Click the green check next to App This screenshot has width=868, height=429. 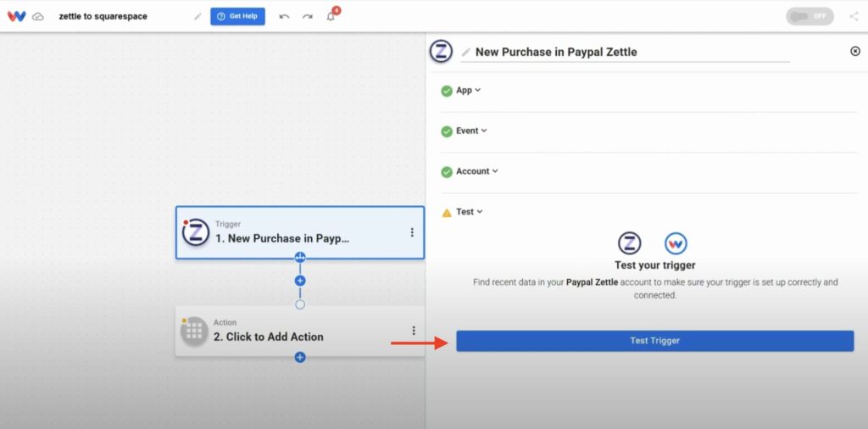coord(447,91)
